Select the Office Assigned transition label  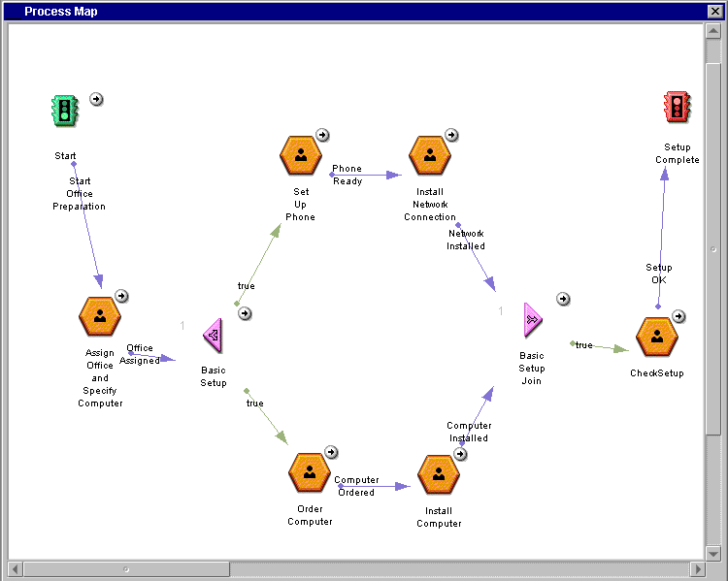pos(139,355)
